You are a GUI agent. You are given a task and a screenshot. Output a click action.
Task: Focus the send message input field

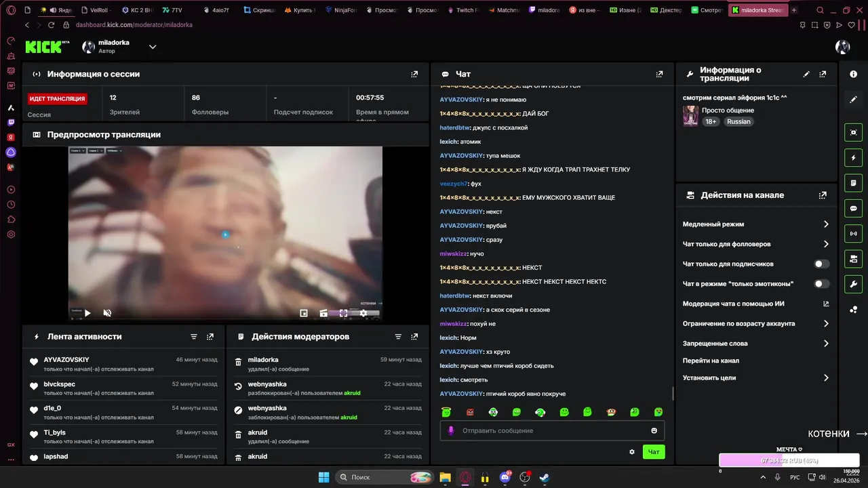click(552, 430)
